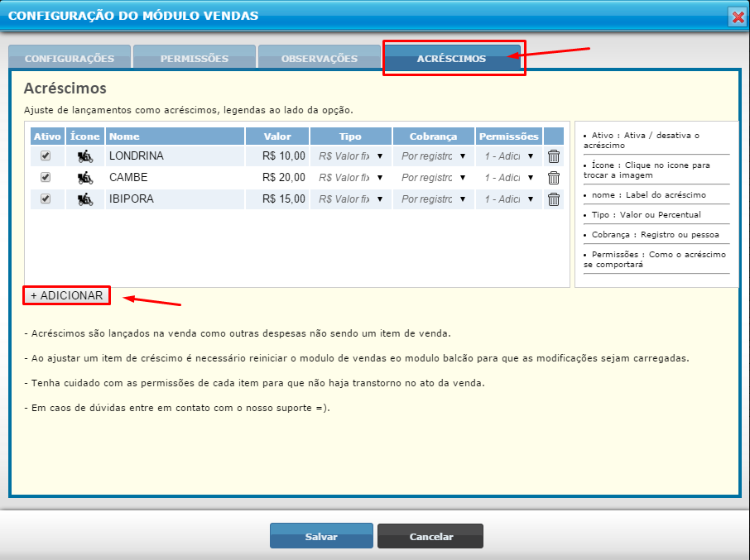This screenshot has width=750, height=560.
Task: Open the Permissões dropdown for IBIPORA
Action: (x=509, y=199)
